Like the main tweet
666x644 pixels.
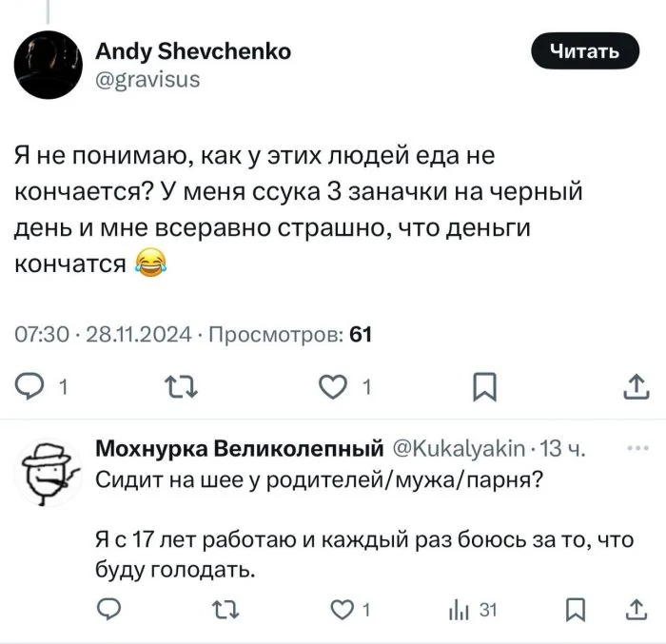[x=332, y=386]
